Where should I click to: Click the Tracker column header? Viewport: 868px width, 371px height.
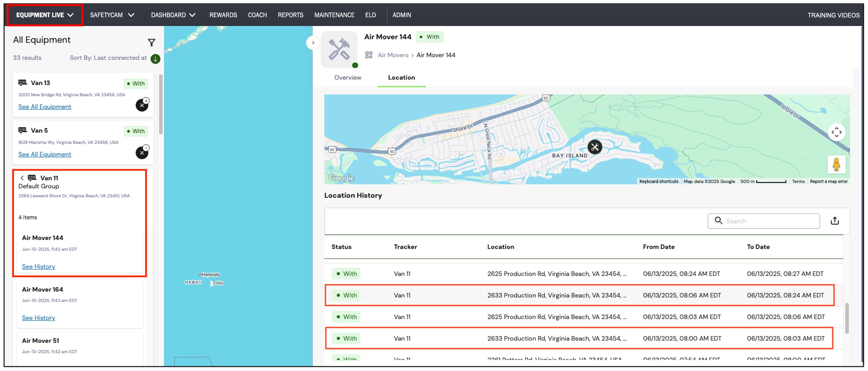tap(405, 247)
